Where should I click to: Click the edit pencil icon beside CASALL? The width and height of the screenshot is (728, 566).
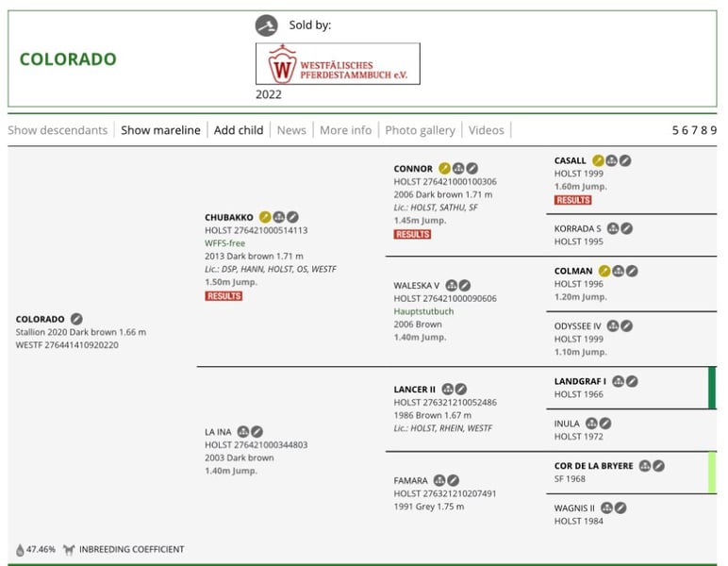(x=625, y=160)
